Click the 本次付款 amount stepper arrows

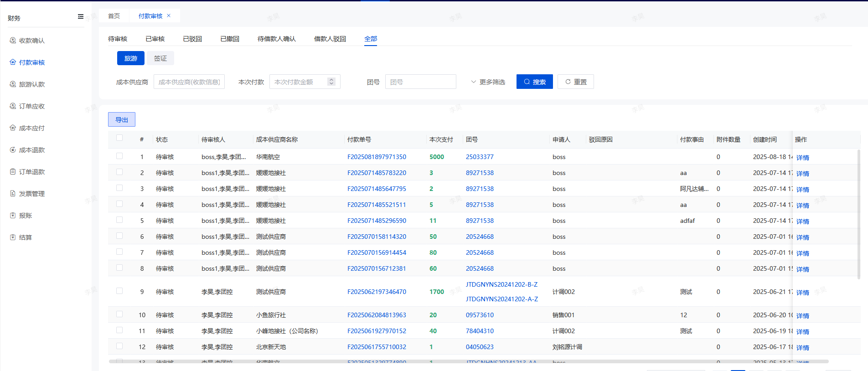click(x=331, y=82)
